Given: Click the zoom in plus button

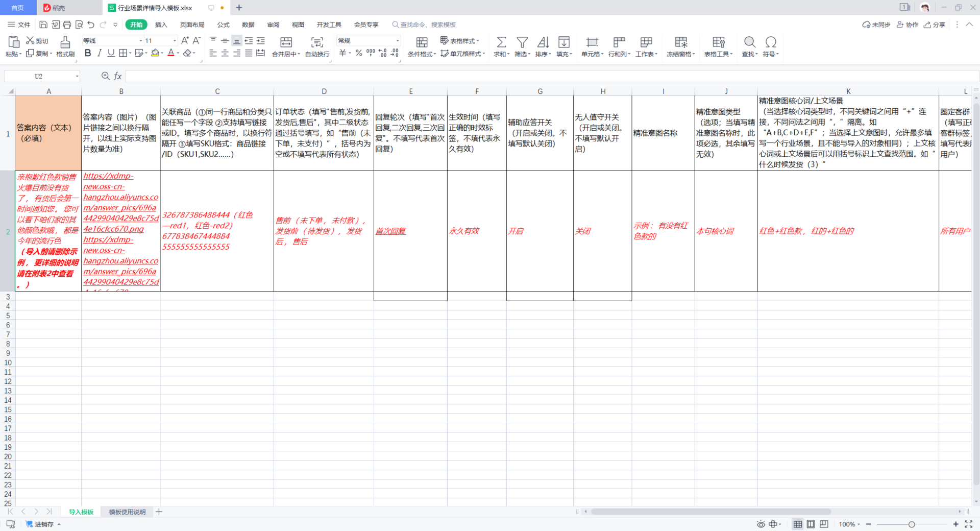Looking at the screenshot, I should (955, 524).
